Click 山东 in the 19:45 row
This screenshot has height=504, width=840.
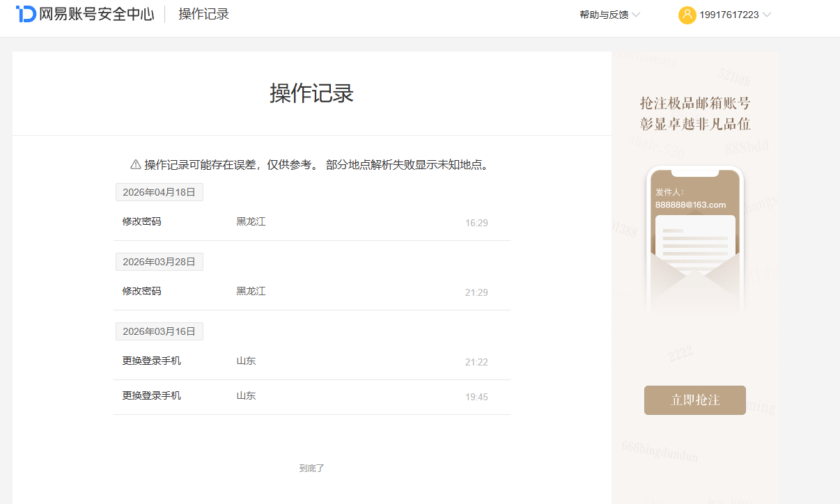(246, 395)
